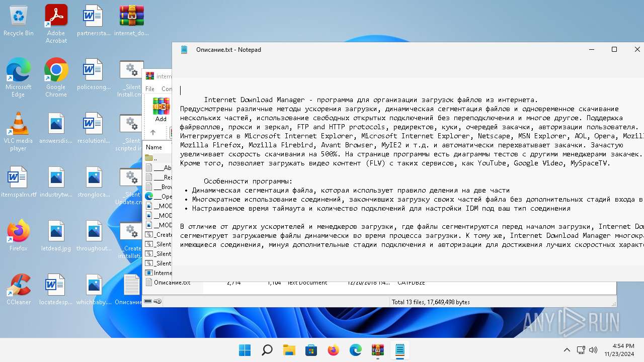Select letdead.jpg on the desktop

56,235
